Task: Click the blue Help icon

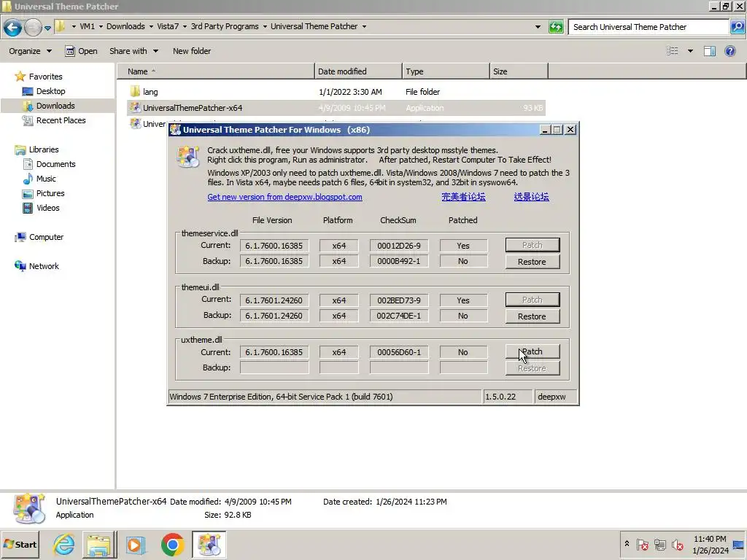Action: 729,51
